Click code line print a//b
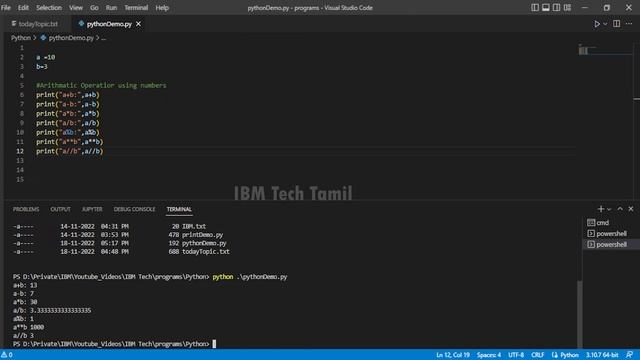The height and width of the screenshot is (360, 640). tap(69, 151)
